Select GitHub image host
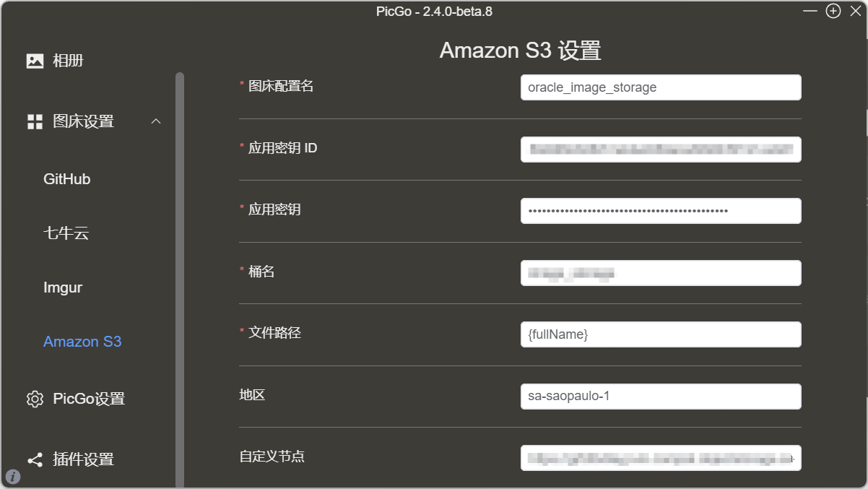Screen dimensions: 868x489 67,179
